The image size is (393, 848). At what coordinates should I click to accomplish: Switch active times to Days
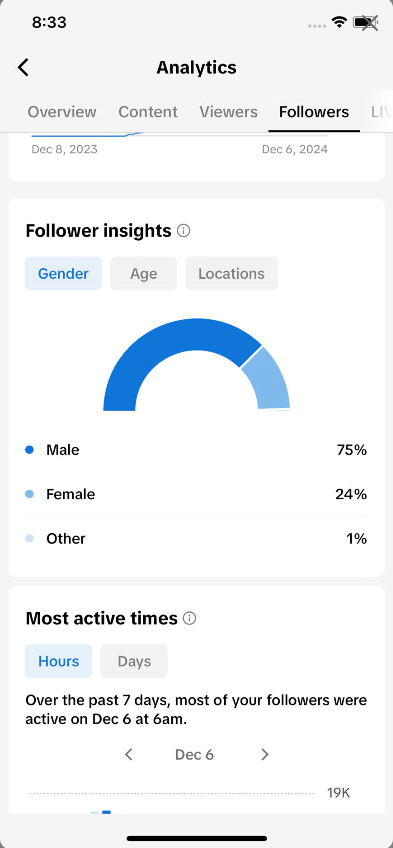[x=134, y=661]
